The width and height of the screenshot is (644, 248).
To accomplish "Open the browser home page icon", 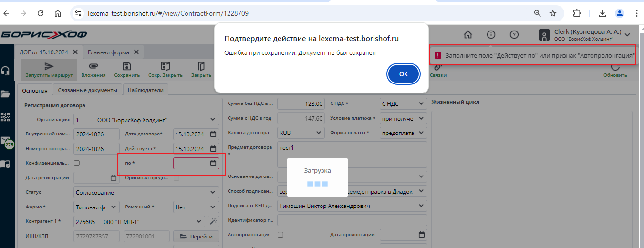I will pyautogui.click(x=58, y=13).
